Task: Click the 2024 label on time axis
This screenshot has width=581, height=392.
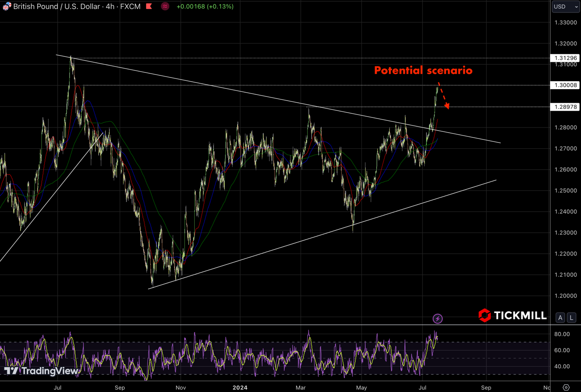Action: click(240, 387)
